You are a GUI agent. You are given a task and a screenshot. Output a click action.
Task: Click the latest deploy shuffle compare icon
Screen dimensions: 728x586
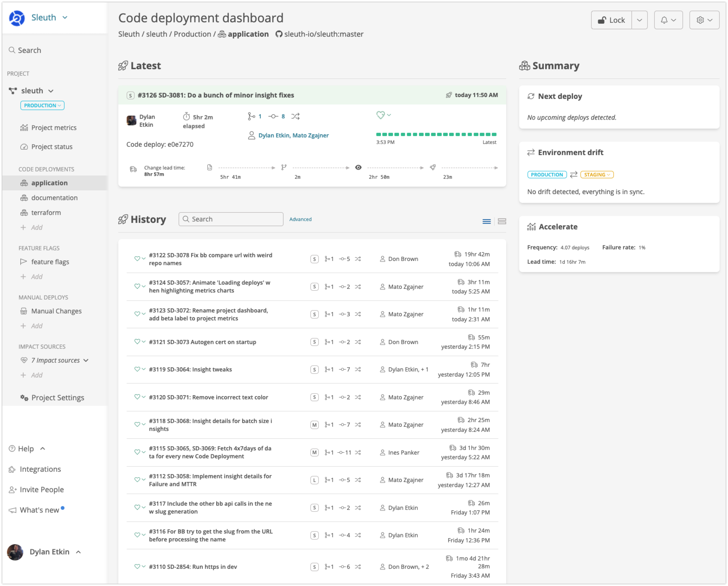point(296,117)
